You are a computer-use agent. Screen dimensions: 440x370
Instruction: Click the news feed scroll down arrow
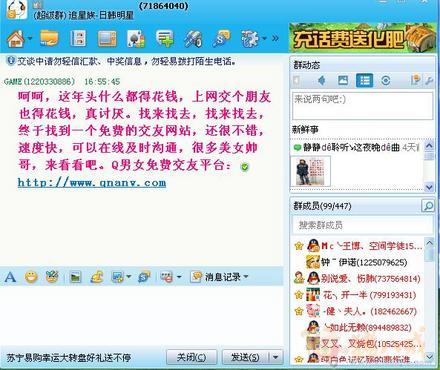point(429,187)
